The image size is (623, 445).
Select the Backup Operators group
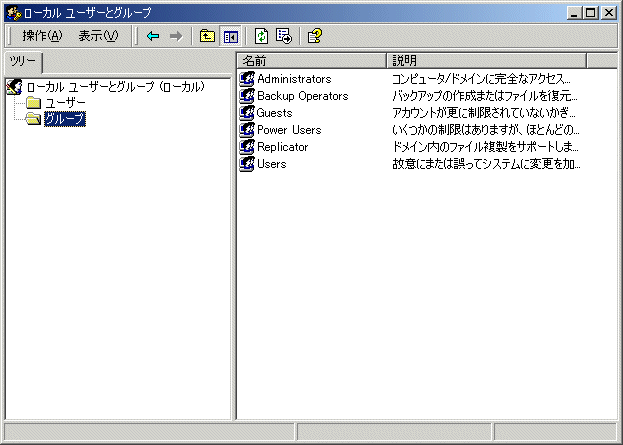(302, 96)
